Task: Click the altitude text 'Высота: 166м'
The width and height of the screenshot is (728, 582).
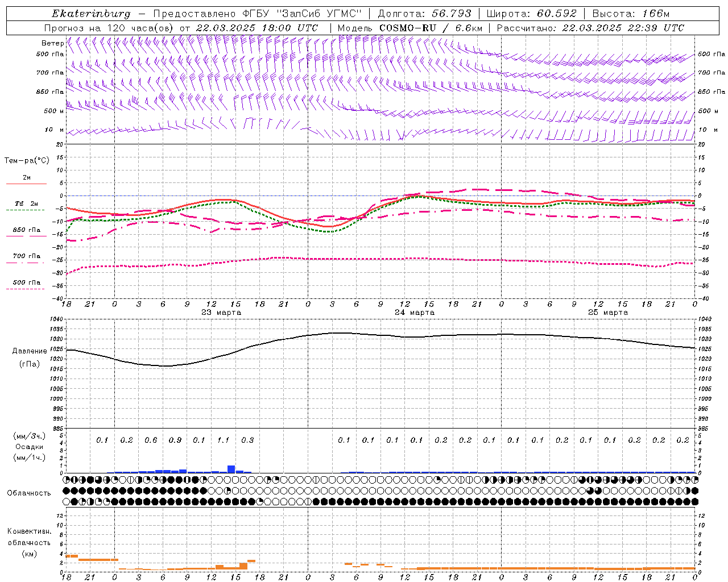Action: click(x=631, y=14)
